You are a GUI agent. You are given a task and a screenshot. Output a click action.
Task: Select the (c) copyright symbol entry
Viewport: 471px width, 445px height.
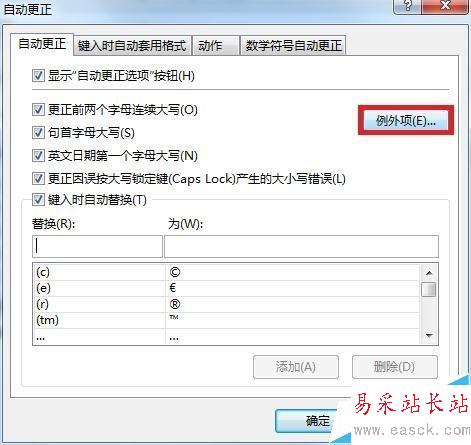tap(226, 272)
